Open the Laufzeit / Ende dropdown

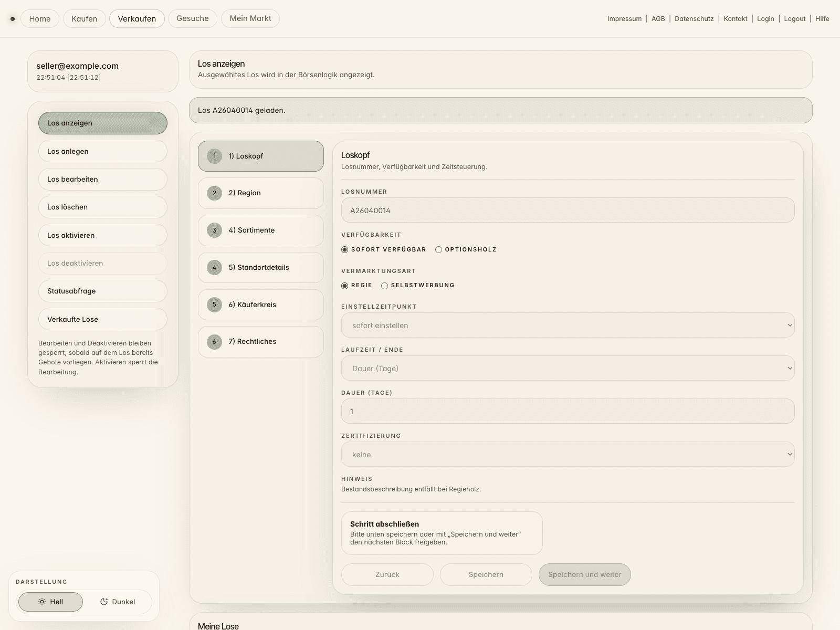pyautogui.click(x=568, y=369)
